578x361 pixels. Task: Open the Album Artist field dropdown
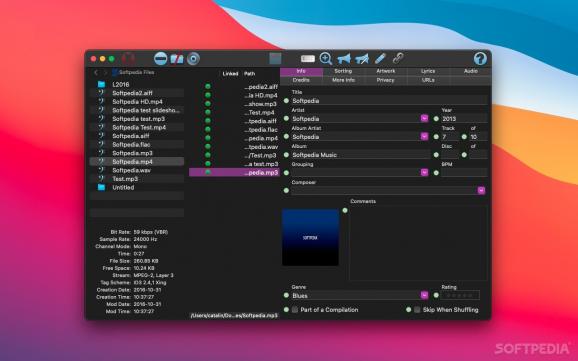424,136
